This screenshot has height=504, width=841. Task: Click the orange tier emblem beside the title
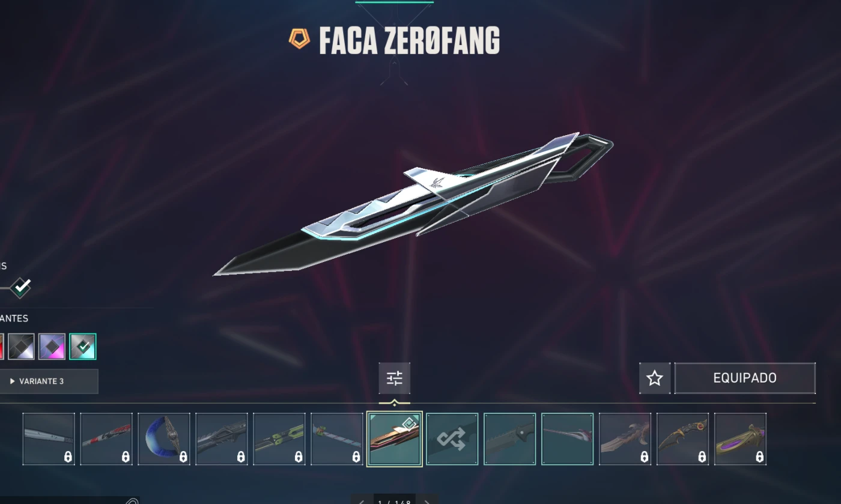tap(299, 39)
